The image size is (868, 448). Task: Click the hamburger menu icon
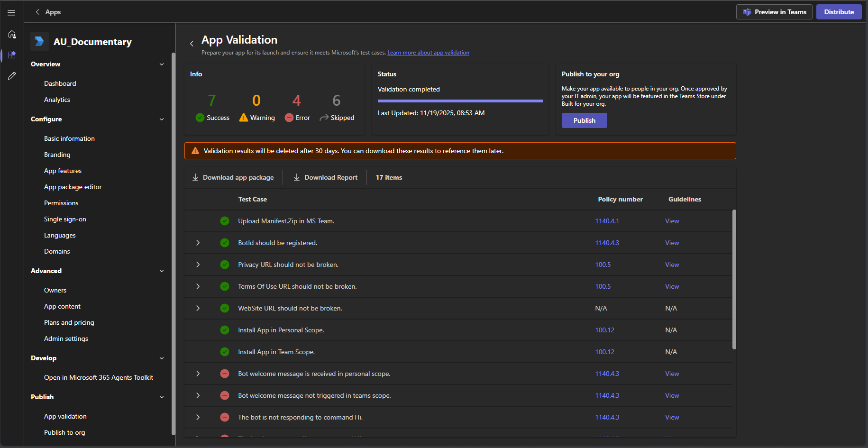[11, 13]
